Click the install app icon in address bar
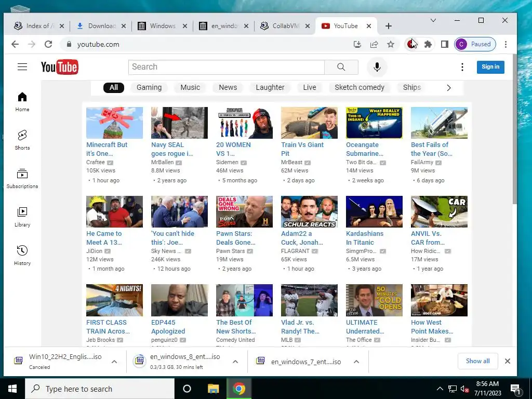The height and width of the screenshot is (399, 532). click(x=357, y=44)
